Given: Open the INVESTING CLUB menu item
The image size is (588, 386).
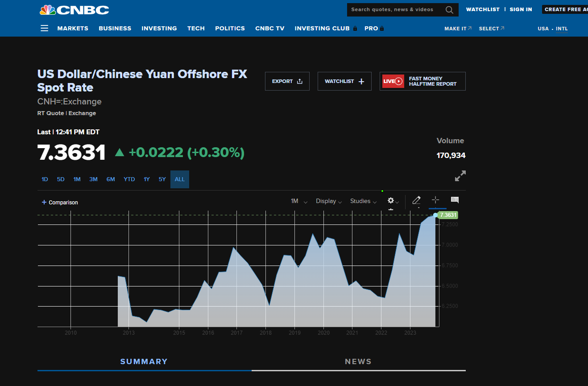Looking at the screenshot, I should tap(322, 28).
